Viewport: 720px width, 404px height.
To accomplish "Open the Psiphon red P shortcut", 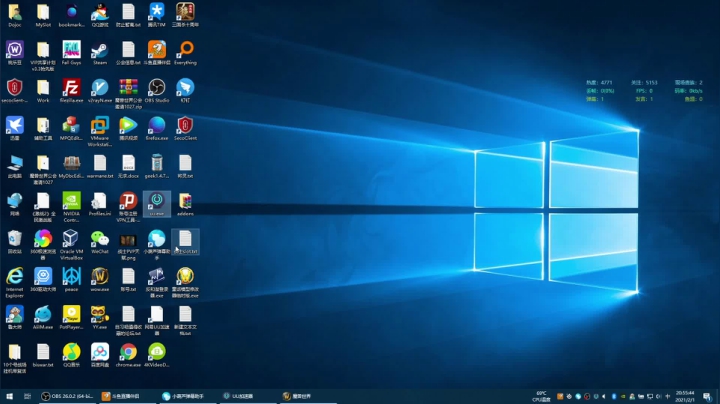I will tap(128, 207).
